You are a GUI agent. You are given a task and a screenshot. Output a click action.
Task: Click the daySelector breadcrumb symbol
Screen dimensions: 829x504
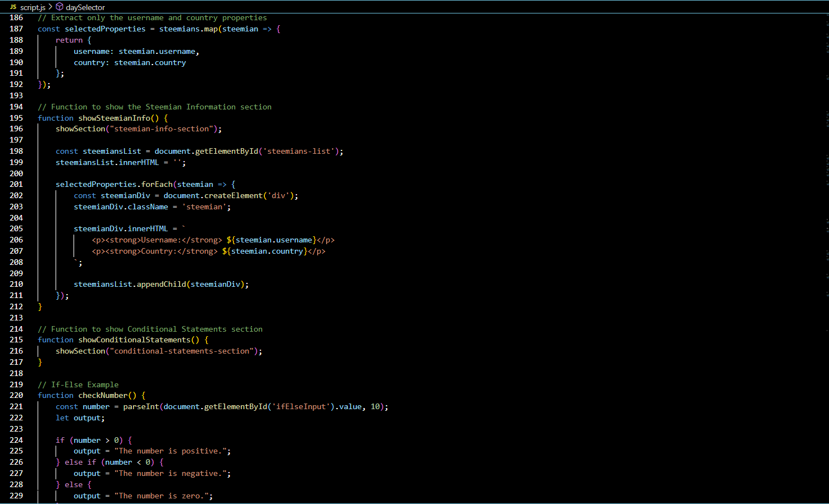tap(85, 7)
